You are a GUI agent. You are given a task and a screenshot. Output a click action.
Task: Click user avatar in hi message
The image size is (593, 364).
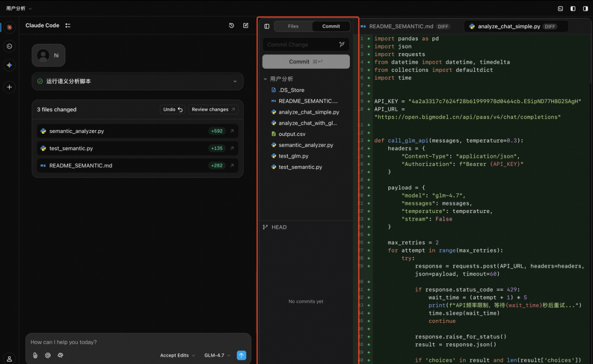pyautogui.click(x=43, y=55)
